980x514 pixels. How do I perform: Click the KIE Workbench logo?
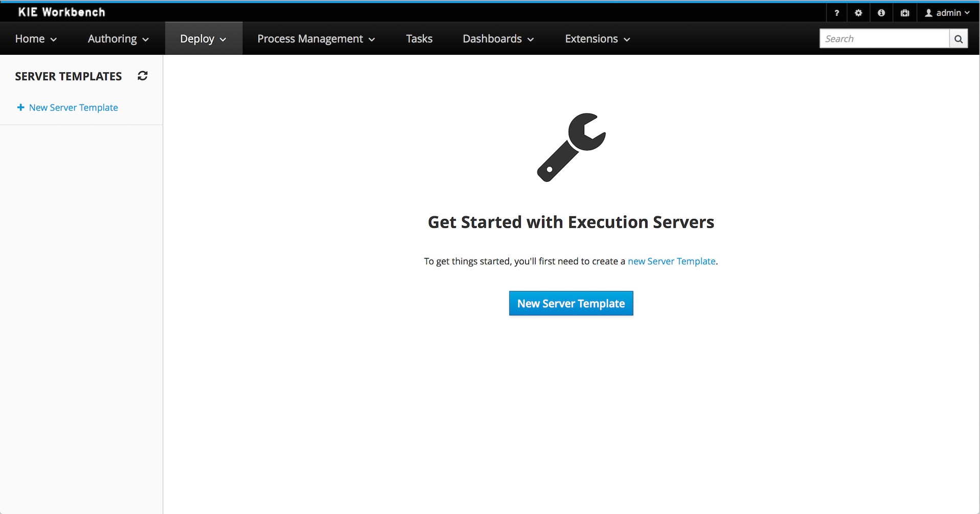(61, 12)
